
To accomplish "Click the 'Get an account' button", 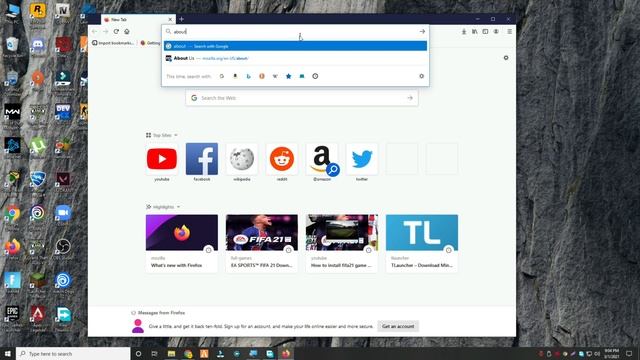I will (398, 326).
